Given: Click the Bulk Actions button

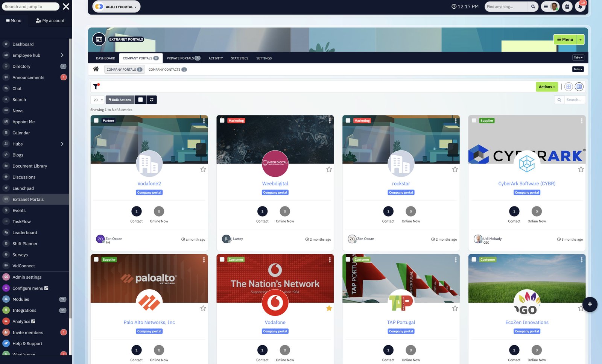Looking at the screenshot, I should [x=120, y=100].
